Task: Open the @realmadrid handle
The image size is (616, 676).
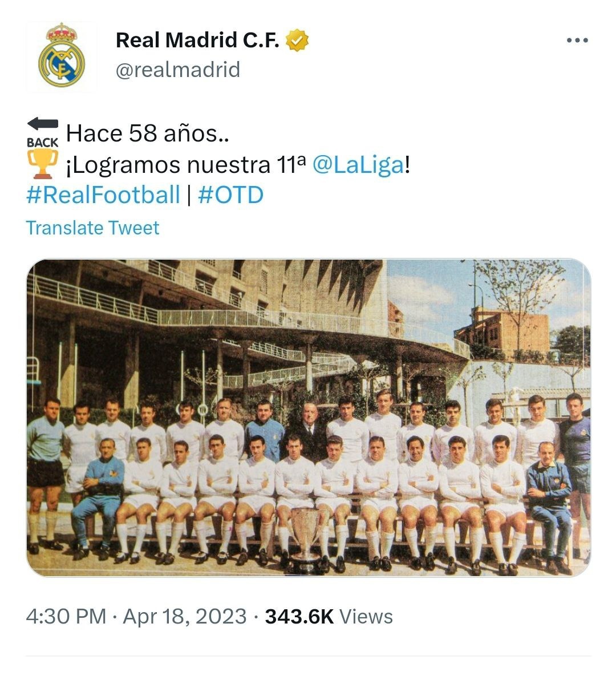Action: 177,70
